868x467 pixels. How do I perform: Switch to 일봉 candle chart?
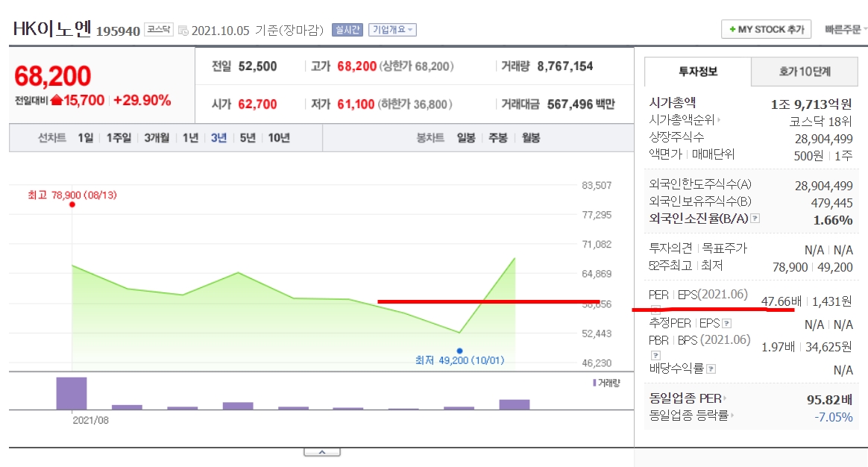466,137
